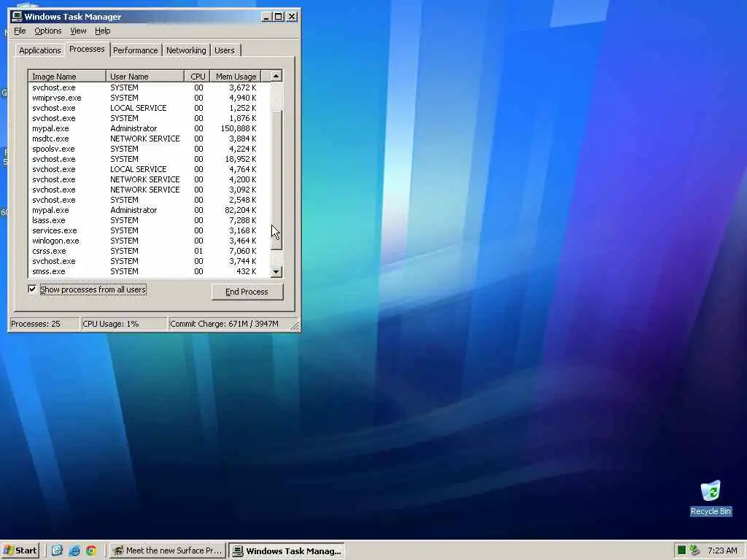This screenshot has height=560, width=747.
Task: Select mypal.exe using 82,204 K
Action: pyautogui.click(x=149, y=210)
